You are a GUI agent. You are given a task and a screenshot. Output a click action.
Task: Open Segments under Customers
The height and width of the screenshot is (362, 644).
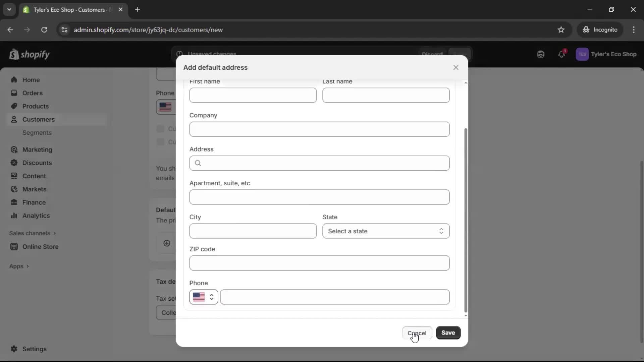click(x=37, y=133)
